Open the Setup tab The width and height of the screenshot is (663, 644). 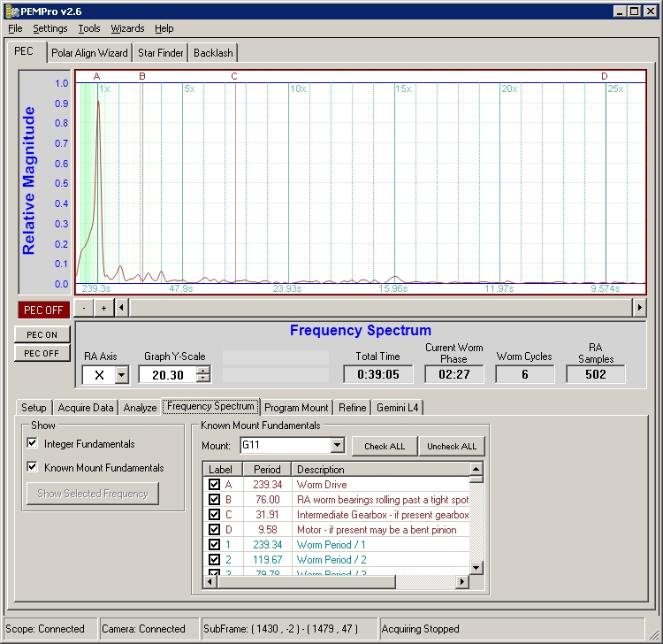[x=34, y=408]
